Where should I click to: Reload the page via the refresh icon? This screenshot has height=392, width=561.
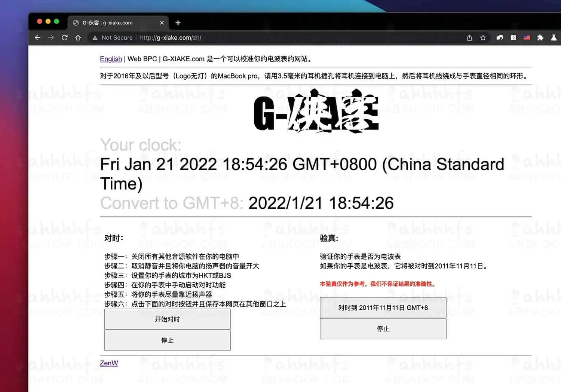point(65,37)
